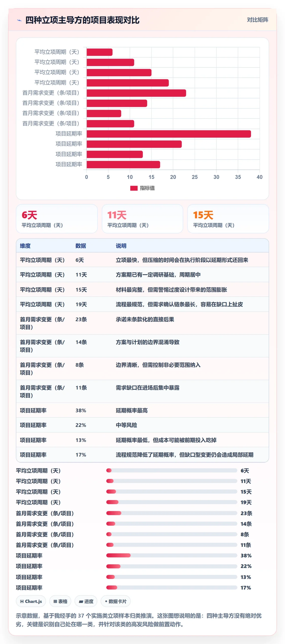Click the progress bar labeled 19天
Image resolution: width=285 pixels, height=644 pixels.
coord(172,502)
